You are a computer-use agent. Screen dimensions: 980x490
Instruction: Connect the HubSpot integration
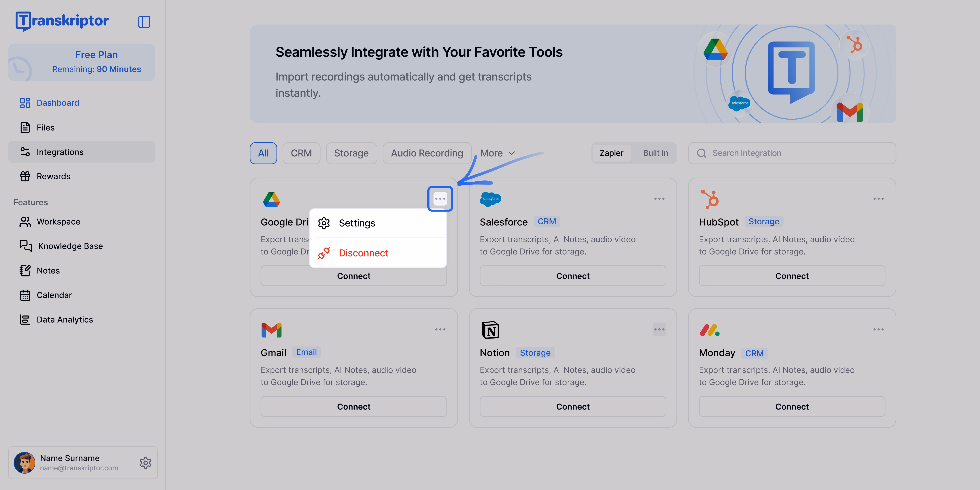tap(792, 276)
